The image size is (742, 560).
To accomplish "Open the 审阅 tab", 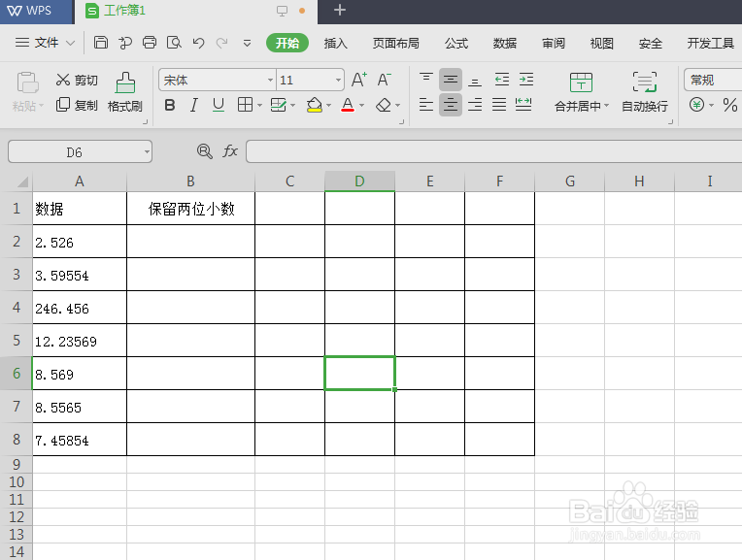I will 554,43.
